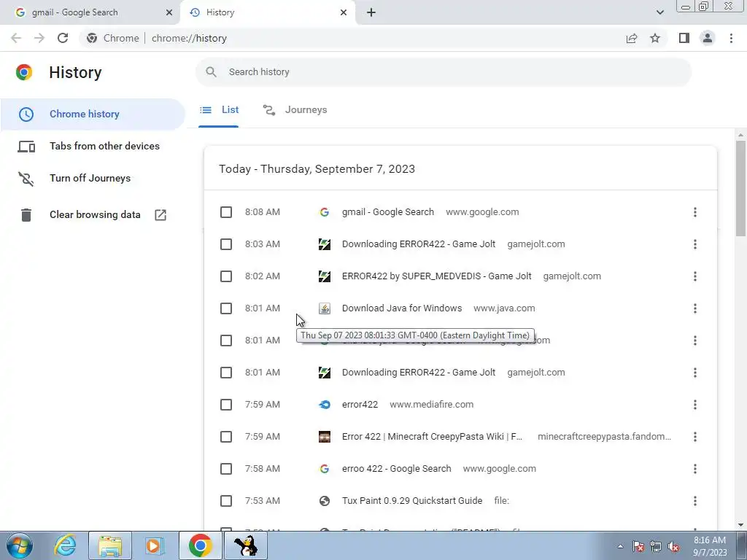The width and height of the screenshot is (747, 560).
Task: Check the Tux Paint Quickstart Guide checkbox
Action: [x=226, y=501]
